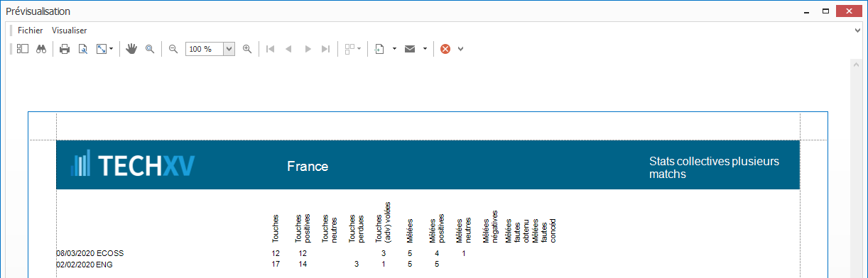Image resolution: width=868 pixels, height=278 pixels.
Task: Go to the last page
Action: [326, 49]
